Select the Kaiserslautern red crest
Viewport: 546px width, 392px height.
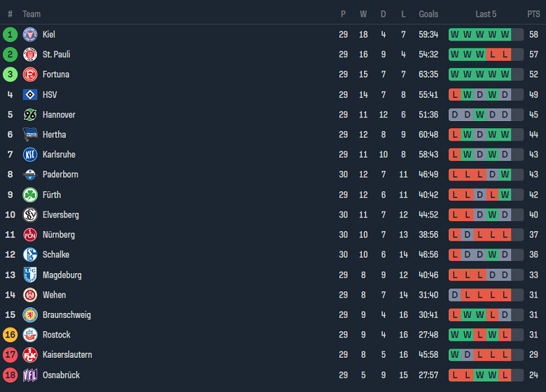[x=29, y=355]
